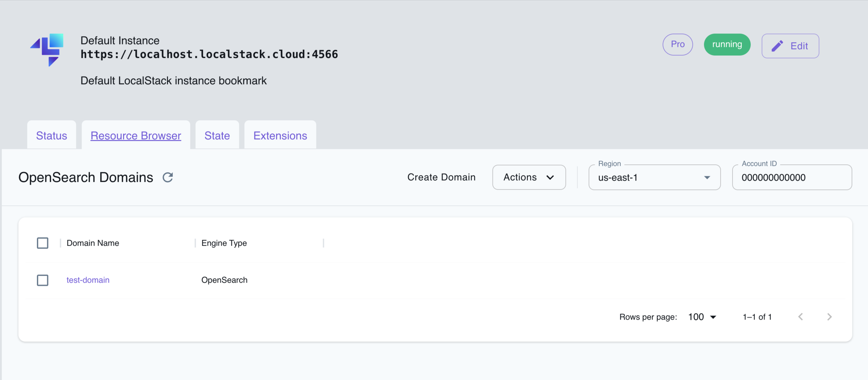Check the test-domain row checkbox
The height and width of the screenshot is (380, 868).
[x=42, y=280]
